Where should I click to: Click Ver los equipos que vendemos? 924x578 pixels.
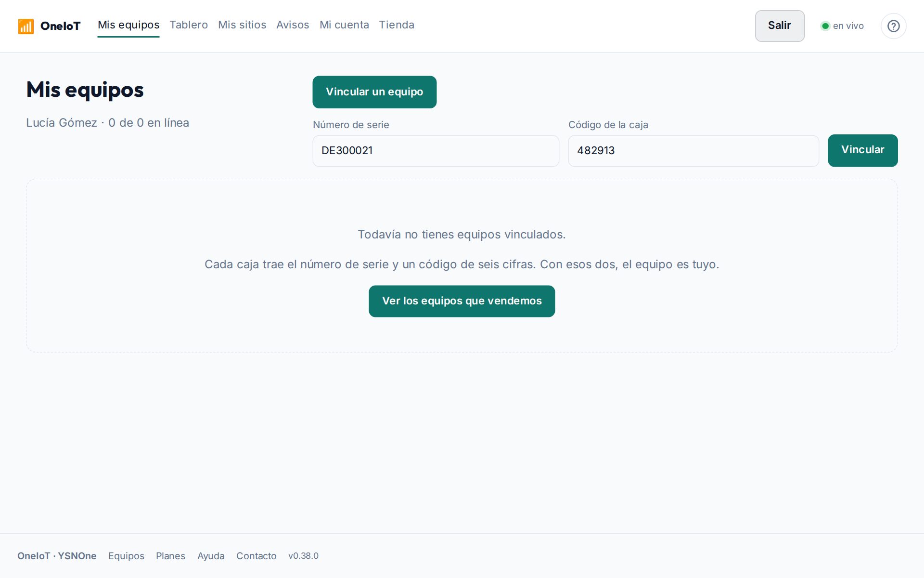click(x=462, y=301)
